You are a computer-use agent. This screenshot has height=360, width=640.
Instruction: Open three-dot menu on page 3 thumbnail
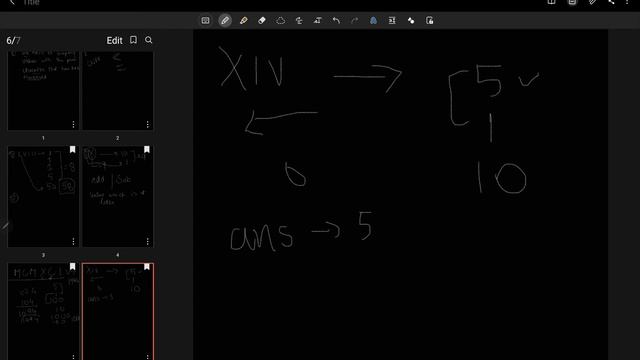click(73, 241)
